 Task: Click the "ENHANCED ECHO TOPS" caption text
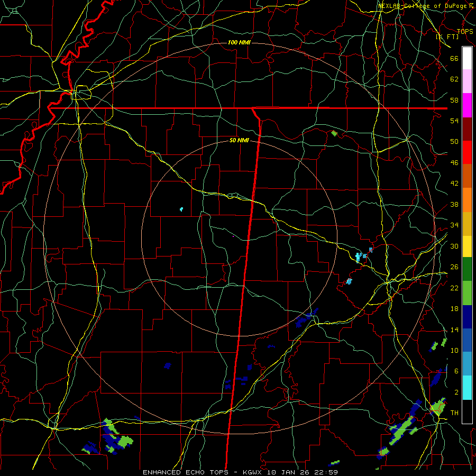tap(186, 472)
